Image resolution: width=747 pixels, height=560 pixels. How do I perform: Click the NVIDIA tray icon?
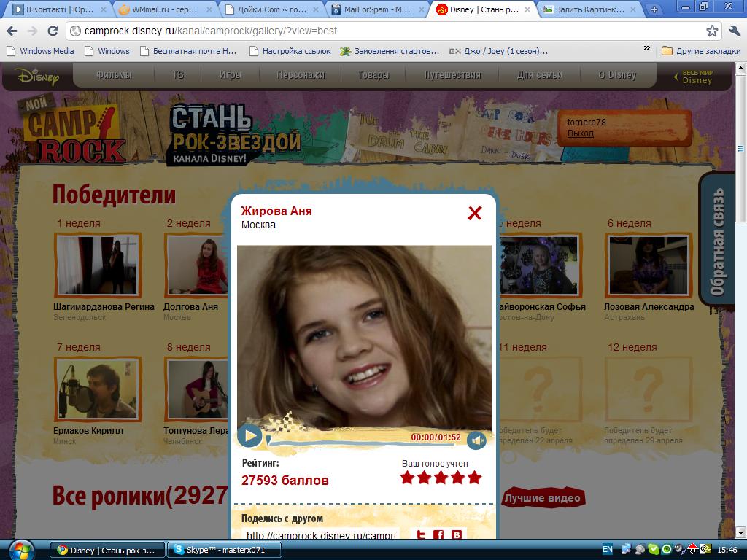(x=705, y=550)
